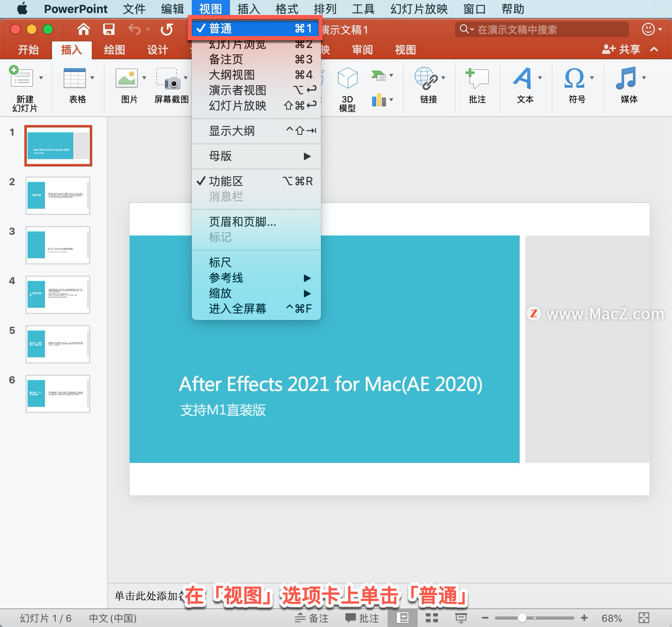
Task: Click the 备注 notes status bar button
Action: pos(312,618)
